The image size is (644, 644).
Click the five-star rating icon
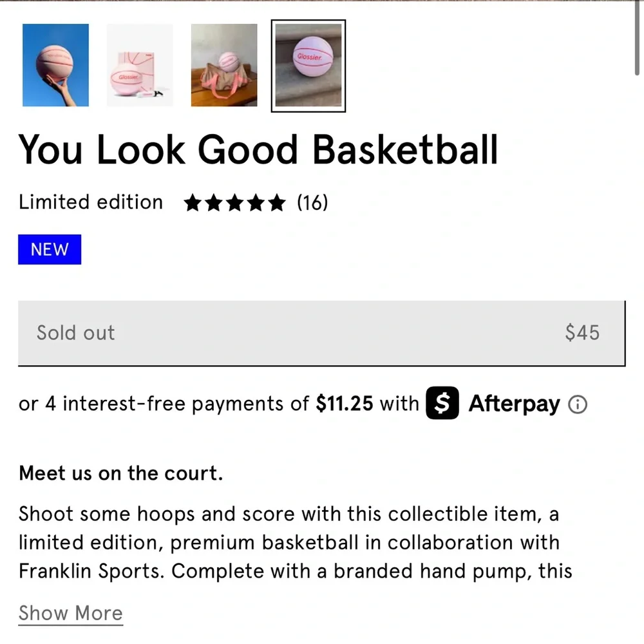(234, 203)
